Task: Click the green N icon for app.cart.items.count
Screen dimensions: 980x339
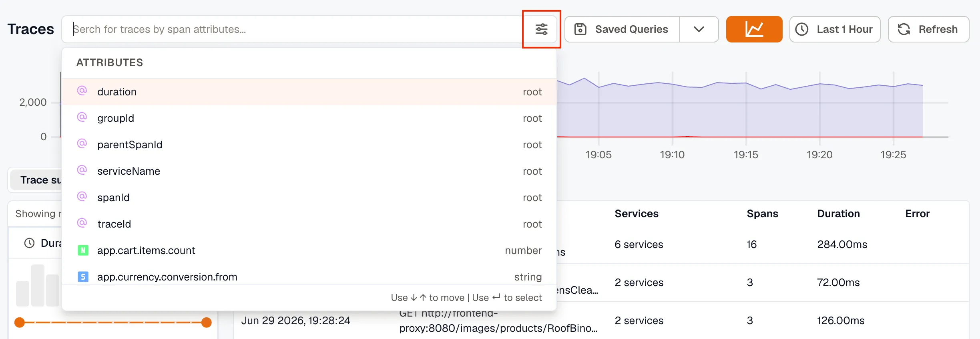Action: [x=83, y=250]
